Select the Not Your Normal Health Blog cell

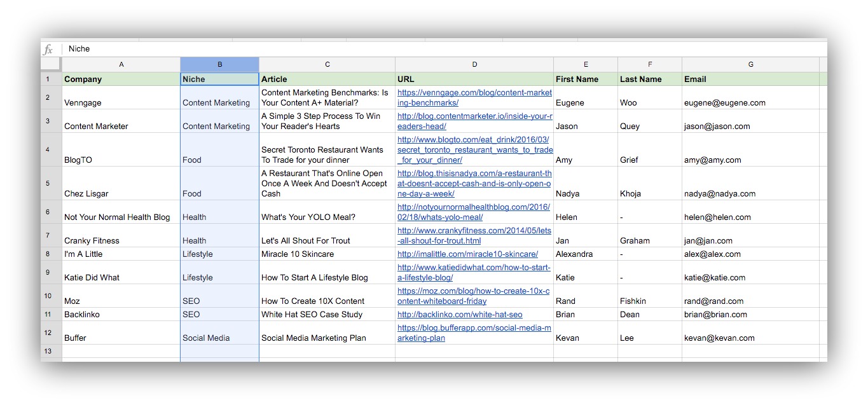(121, 212)
